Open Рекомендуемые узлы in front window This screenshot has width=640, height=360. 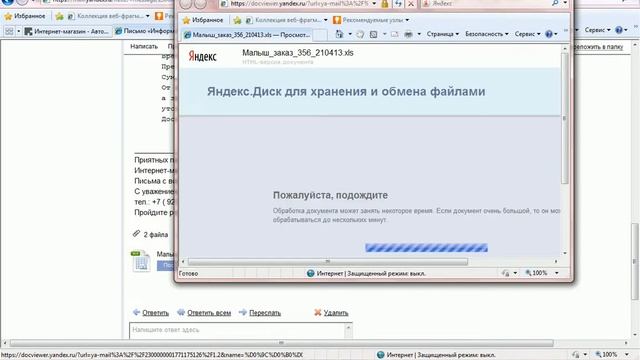[x=368, y=20]
